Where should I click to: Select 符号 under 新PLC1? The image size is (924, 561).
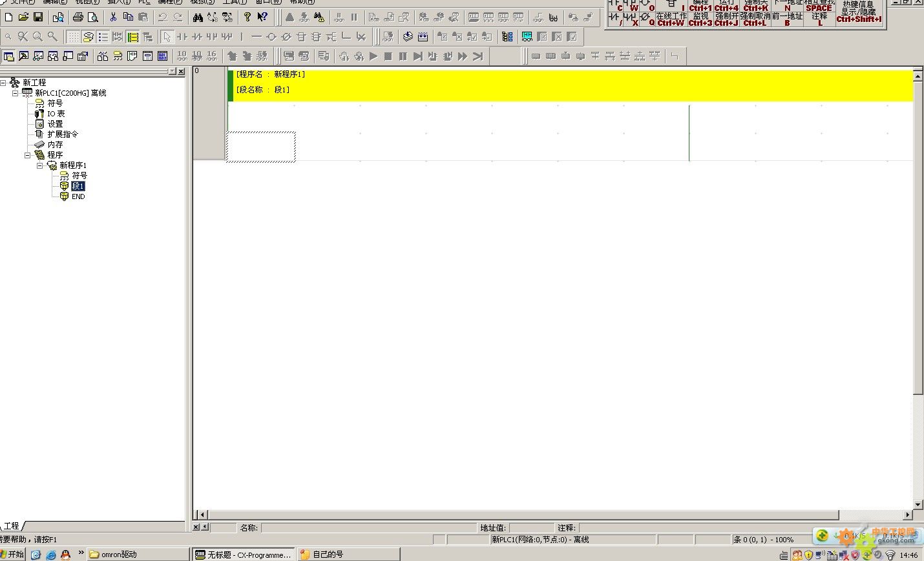tap(55, 103)
